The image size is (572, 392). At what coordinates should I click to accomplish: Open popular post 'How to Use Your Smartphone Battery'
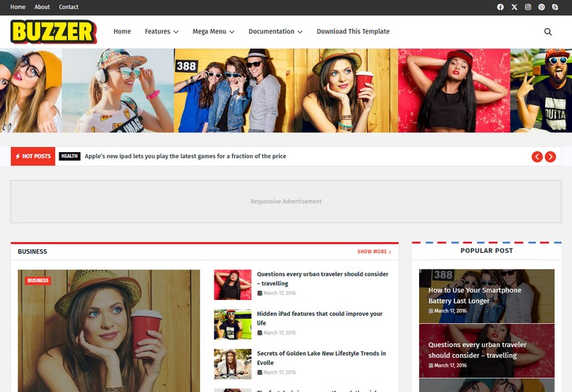[486, 296]
